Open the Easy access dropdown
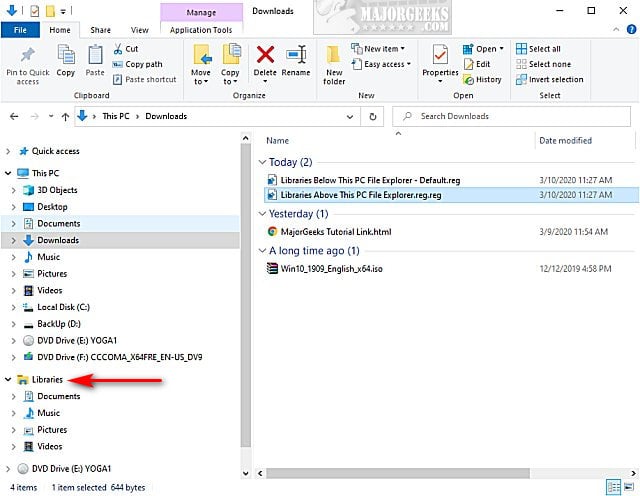Image resolution: width=640 pixels, height=496 pixels. [381, 64]
